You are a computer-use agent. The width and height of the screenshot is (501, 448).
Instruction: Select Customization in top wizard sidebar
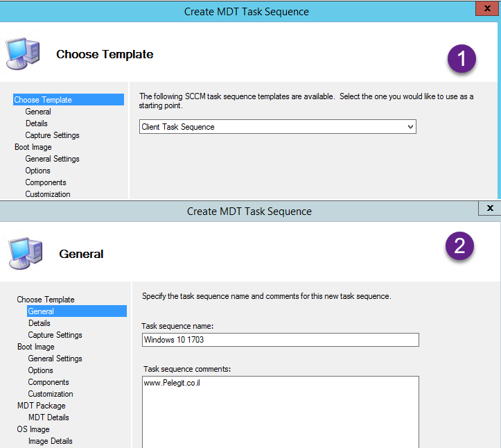click(x=48, y=194)
